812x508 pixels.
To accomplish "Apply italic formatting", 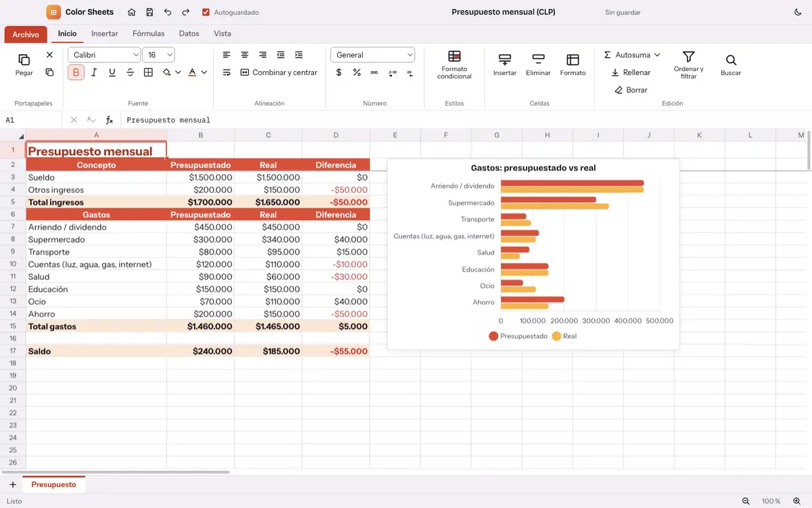I will [94, 72].
